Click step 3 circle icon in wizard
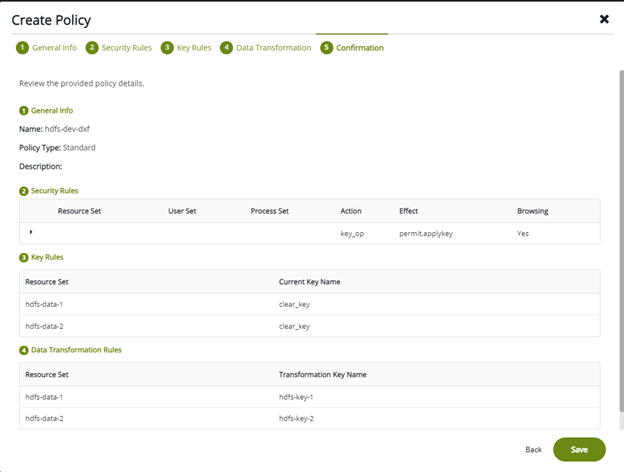Viewport: 624px width, 472px height. coord(167,47)
